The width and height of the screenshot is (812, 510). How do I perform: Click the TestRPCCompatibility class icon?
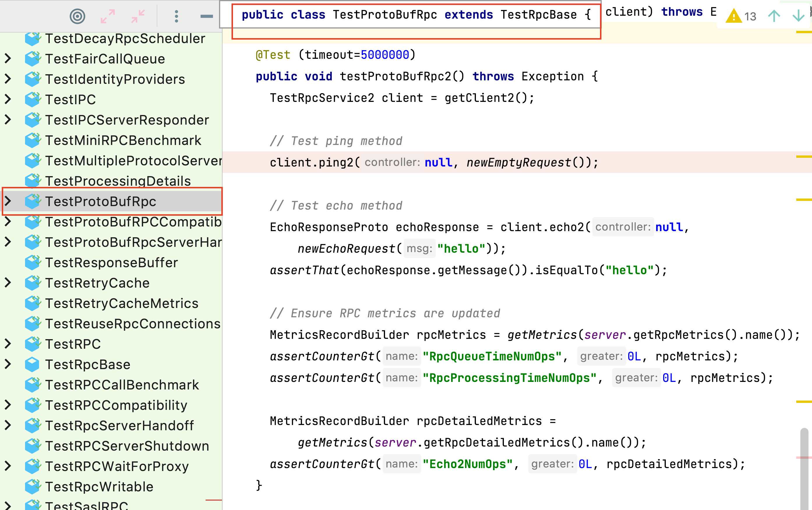pyautogui.click(x=33, y=405)
